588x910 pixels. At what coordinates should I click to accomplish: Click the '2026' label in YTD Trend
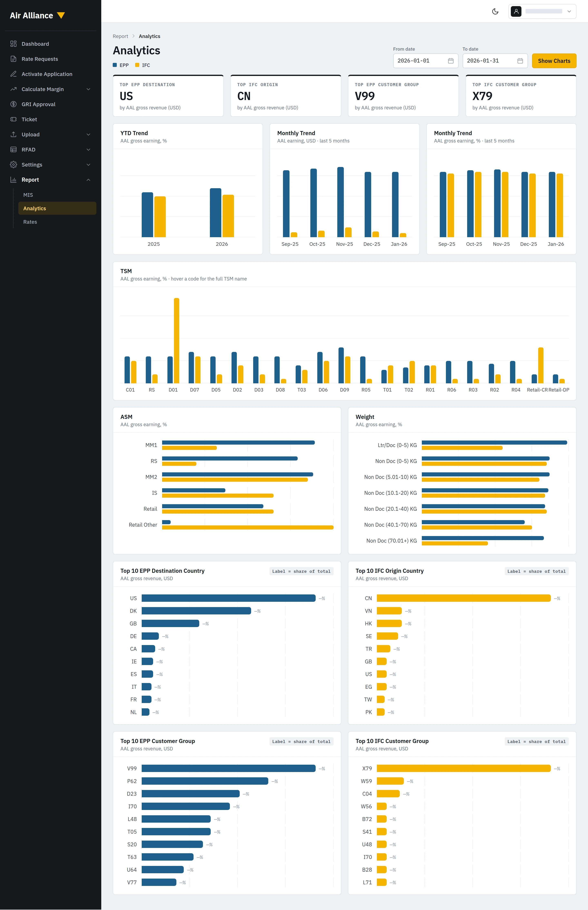click(x=222, y=244)
